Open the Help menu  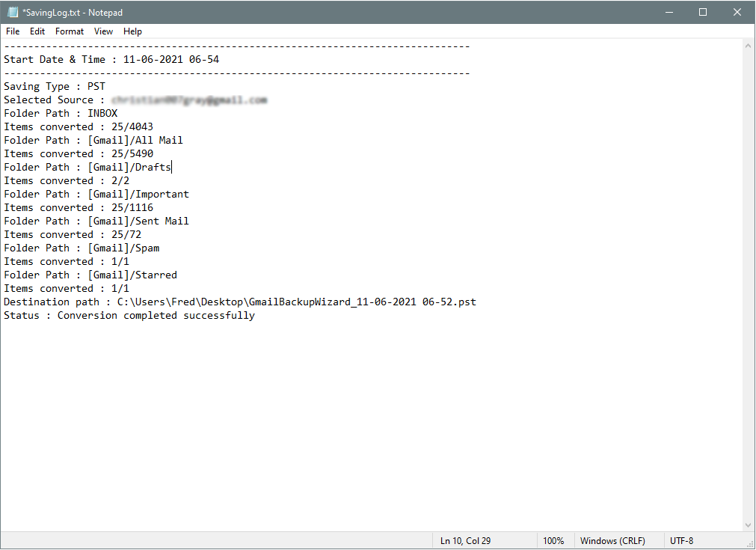click(133, 31)
